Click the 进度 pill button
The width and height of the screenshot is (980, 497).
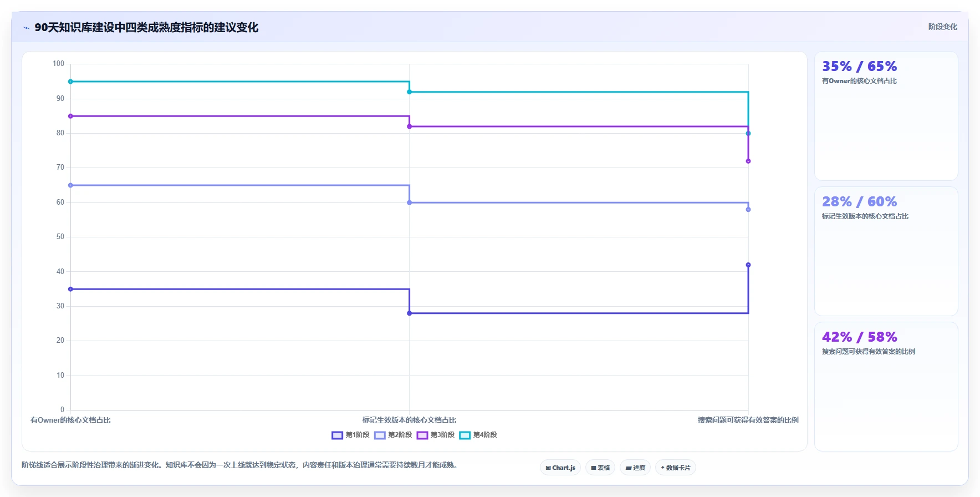[x=635, y=468]
